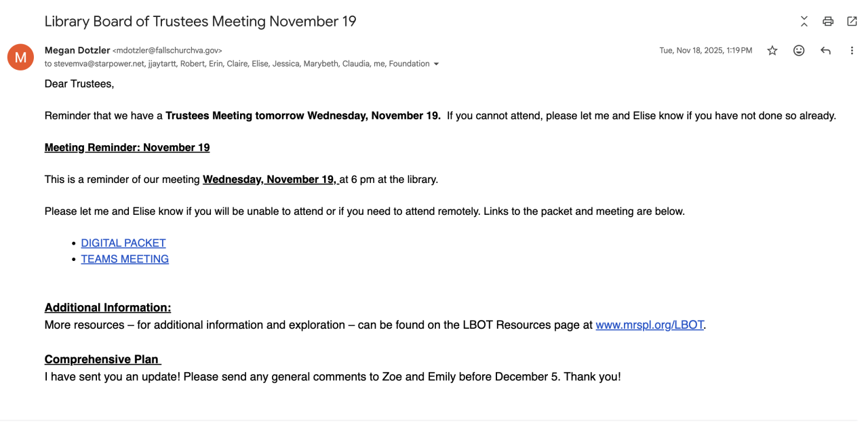Expand recipient details dropdown arrow
Image resolution: width=868 pixels, height=425 pixels.
[436, 64]
